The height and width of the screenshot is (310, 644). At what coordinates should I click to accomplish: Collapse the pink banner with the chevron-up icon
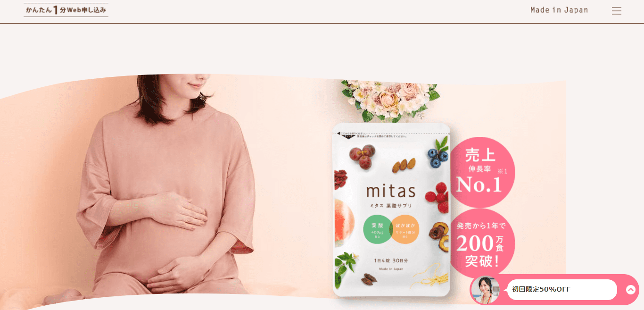coord(630,290)
